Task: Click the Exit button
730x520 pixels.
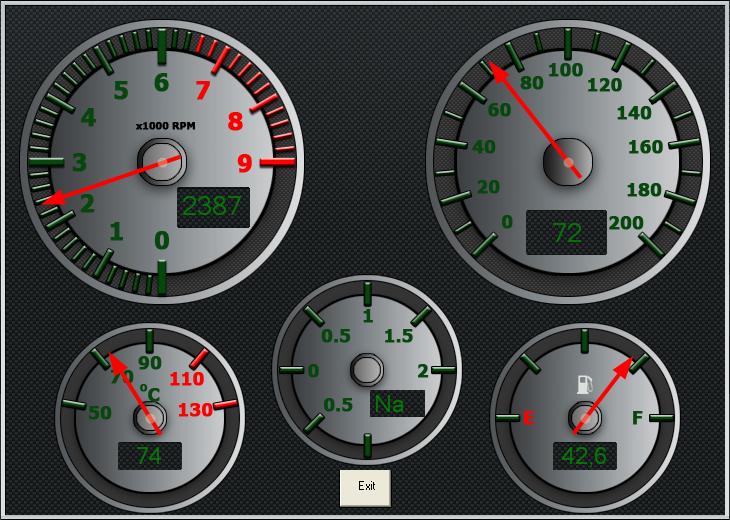Action: tap(365, 487)
